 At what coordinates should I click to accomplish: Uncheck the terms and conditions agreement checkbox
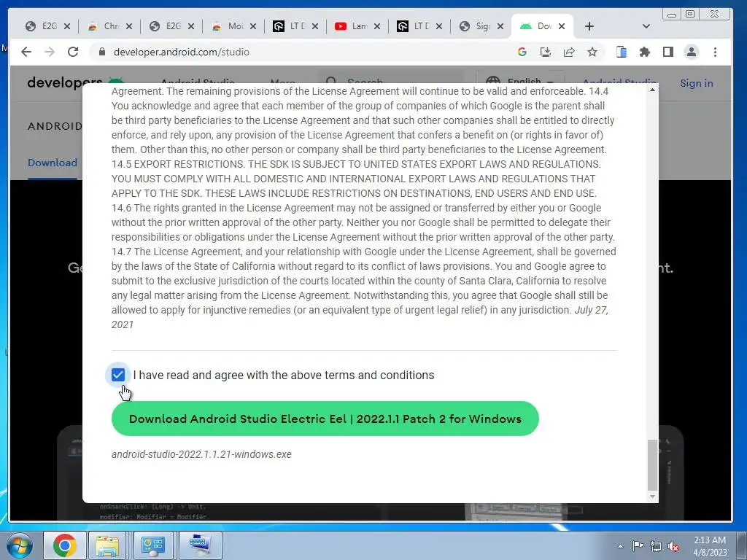pyautogui.click(x=118, y=375)
